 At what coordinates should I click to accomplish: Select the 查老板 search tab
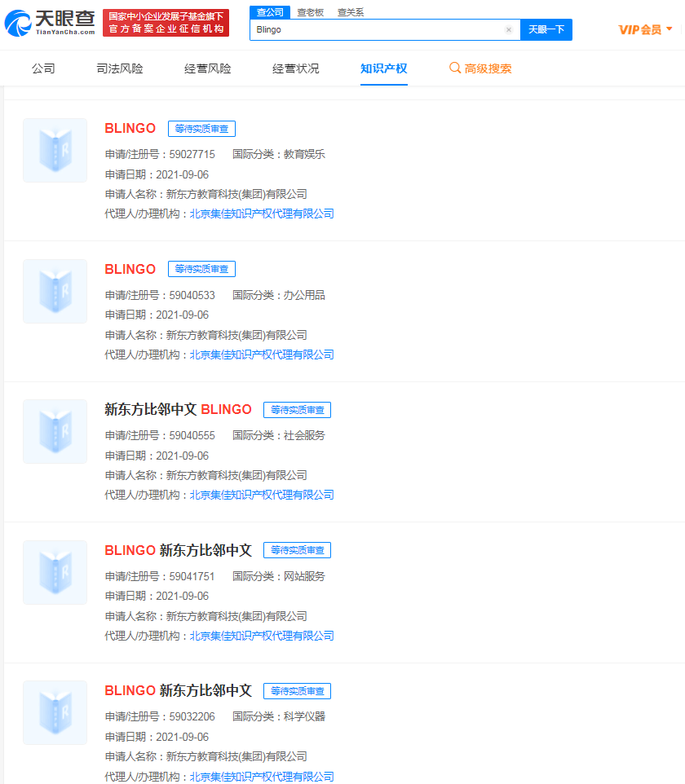pyautogui.click(x=310, y=12)
